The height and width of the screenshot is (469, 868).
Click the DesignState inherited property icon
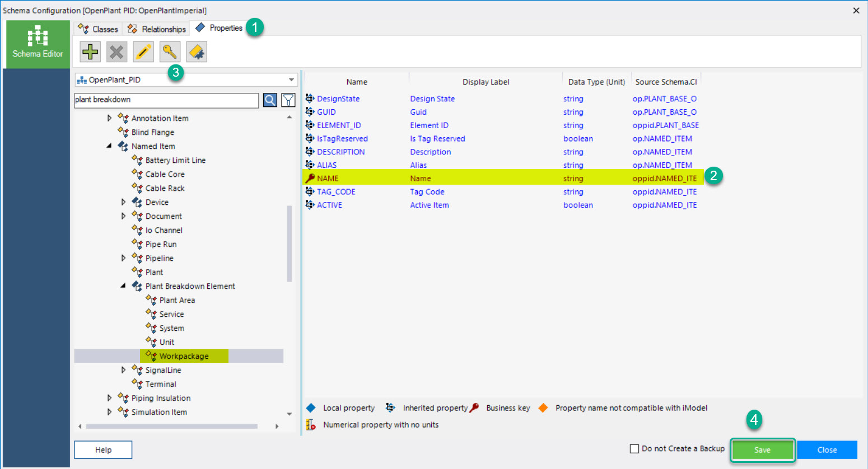coord(310,99)
